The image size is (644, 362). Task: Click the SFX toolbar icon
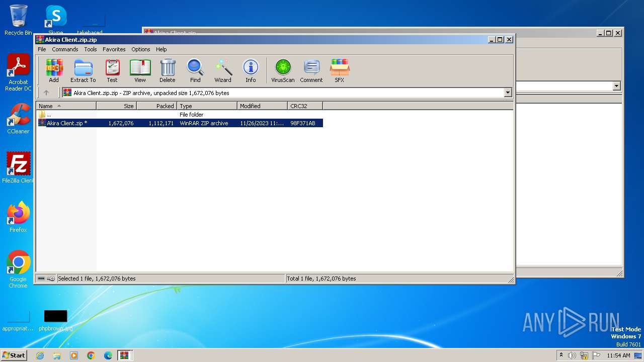click(340, 71)
